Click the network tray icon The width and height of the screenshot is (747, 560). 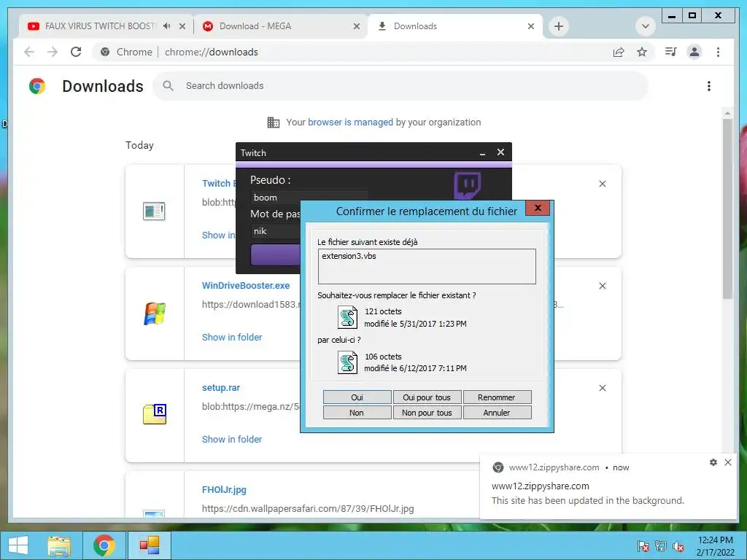(661, 546)
